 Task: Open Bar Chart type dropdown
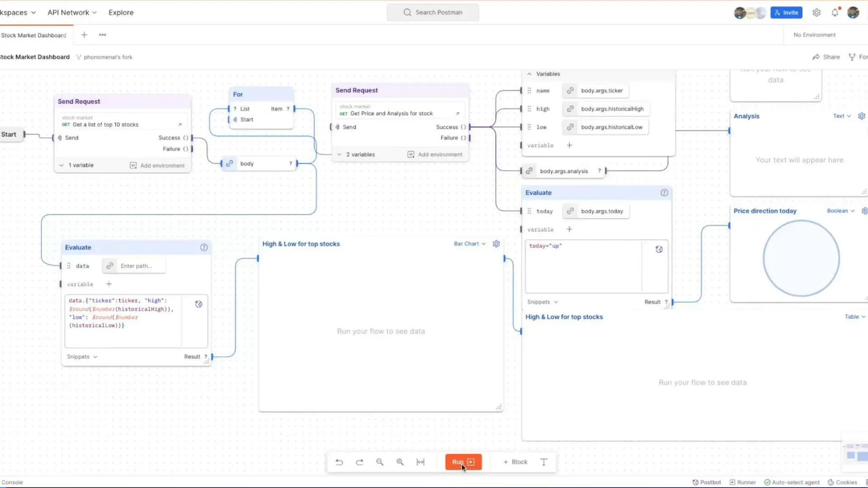[x=470, y=244]
